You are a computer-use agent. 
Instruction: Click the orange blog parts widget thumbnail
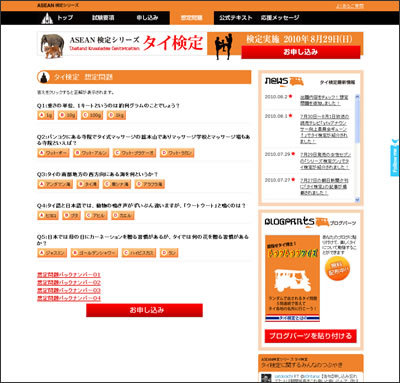click(292, 278)
